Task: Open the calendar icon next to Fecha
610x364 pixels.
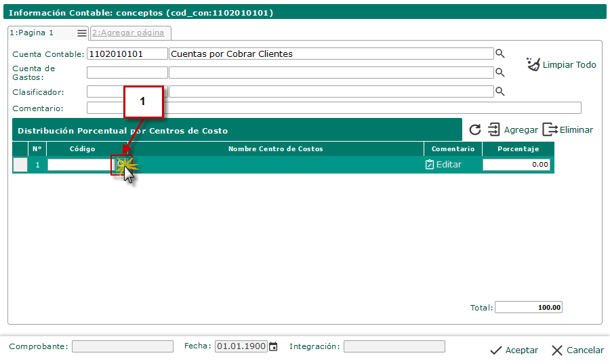Action: [274, 346]
